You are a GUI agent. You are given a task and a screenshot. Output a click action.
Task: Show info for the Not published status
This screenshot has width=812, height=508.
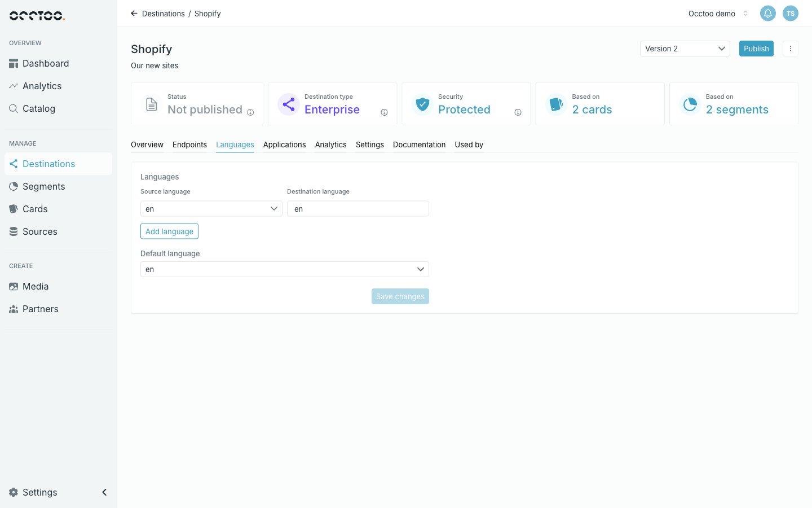[x=250, y=112]
